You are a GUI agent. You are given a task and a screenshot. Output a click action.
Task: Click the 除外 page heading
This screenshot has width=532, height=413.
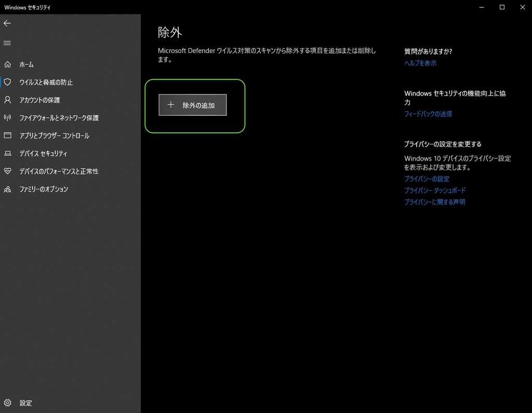170,33
